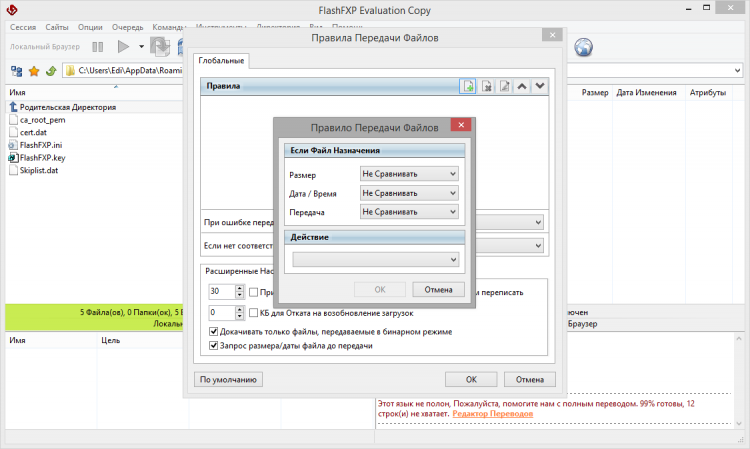Click log pane scrollbar down arrow
Image resolution: width=750 pixels, height=449 pixels.
739,424
